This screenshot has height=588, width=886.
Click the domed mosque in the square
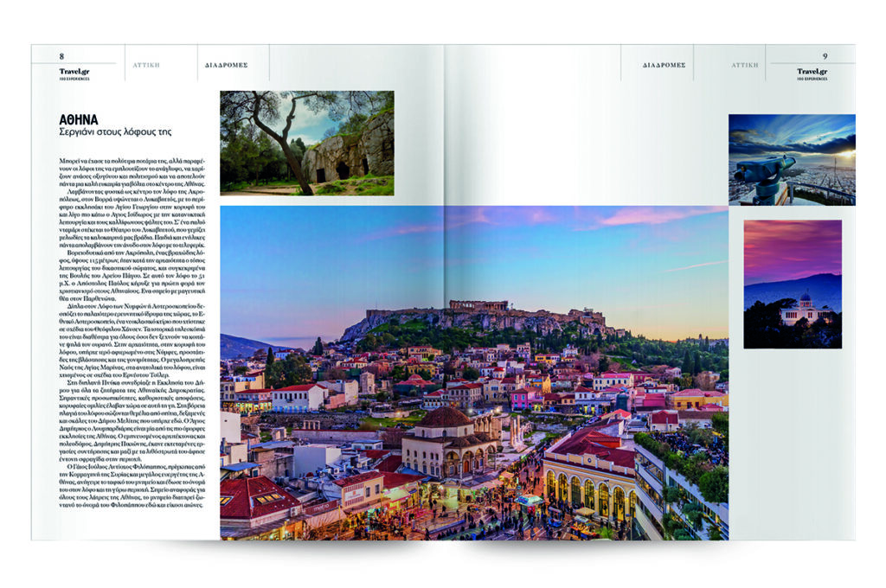coord(445,437)
